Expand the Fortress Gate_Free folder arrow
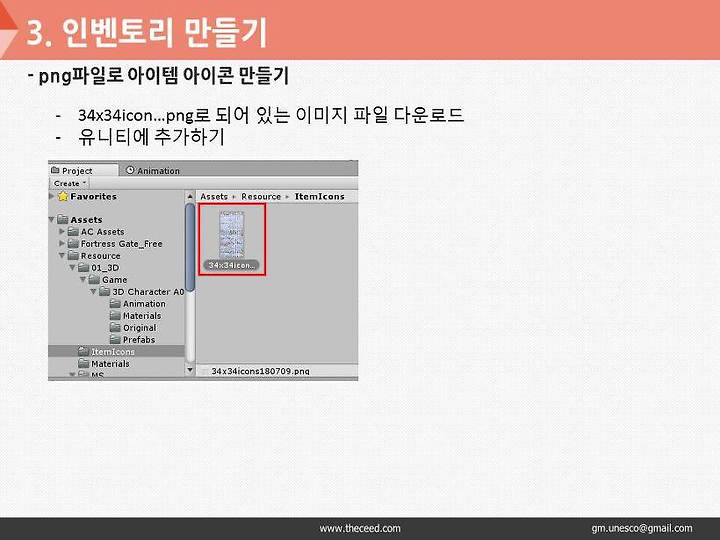This screenshot has height=540, width=720. tap(62, 243)
